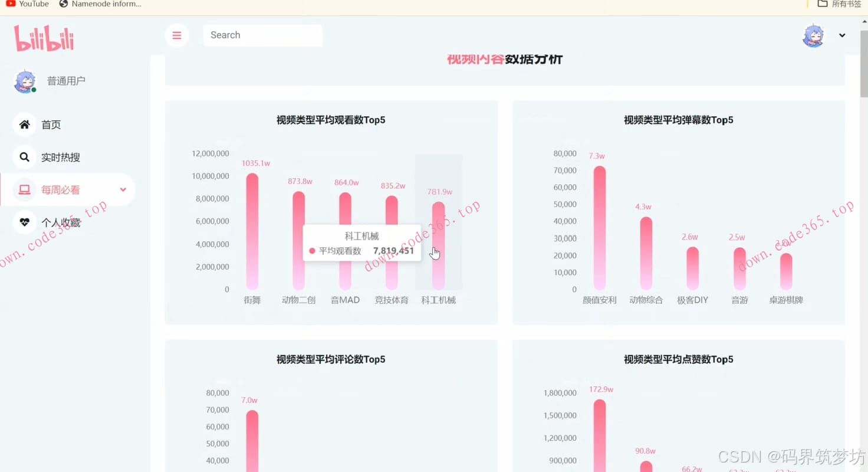Image resolution: width=868 pixels, height=472 pixels.
Task: Select the 每周必看 menu item
Action: [68, 190]
